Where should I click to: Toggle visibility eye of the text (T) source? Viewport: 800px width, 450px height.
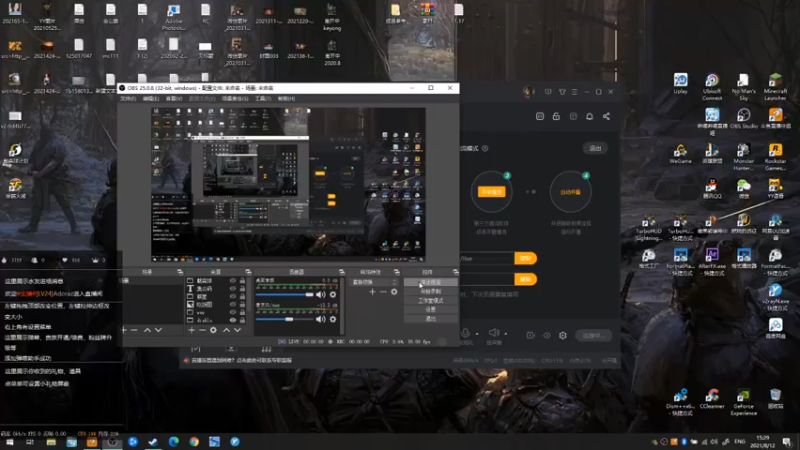(233, 289)
